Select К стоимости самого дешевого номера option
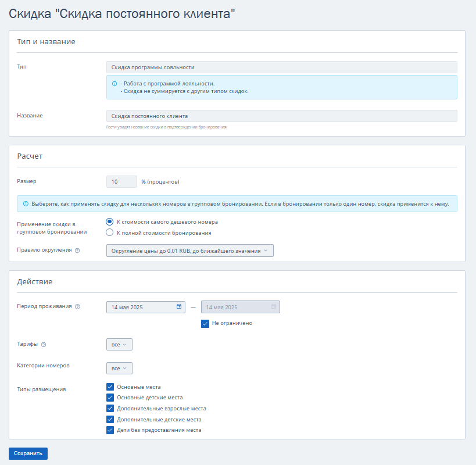This screenshot has height=465, width=476. 110,222
